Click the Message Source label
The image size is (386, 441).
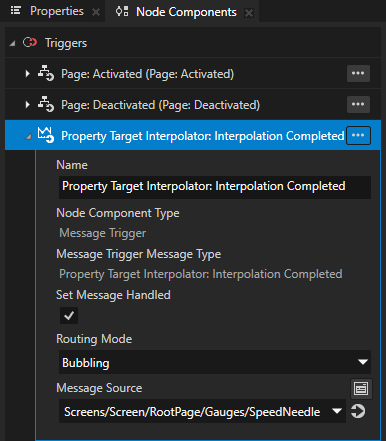(x=99, y=388)
